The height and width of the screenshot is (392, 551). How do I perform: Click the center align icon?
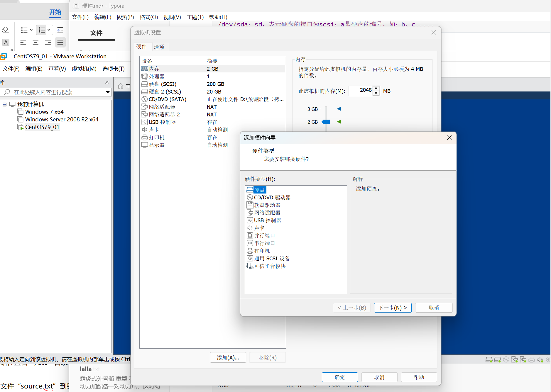coord(36,43)
